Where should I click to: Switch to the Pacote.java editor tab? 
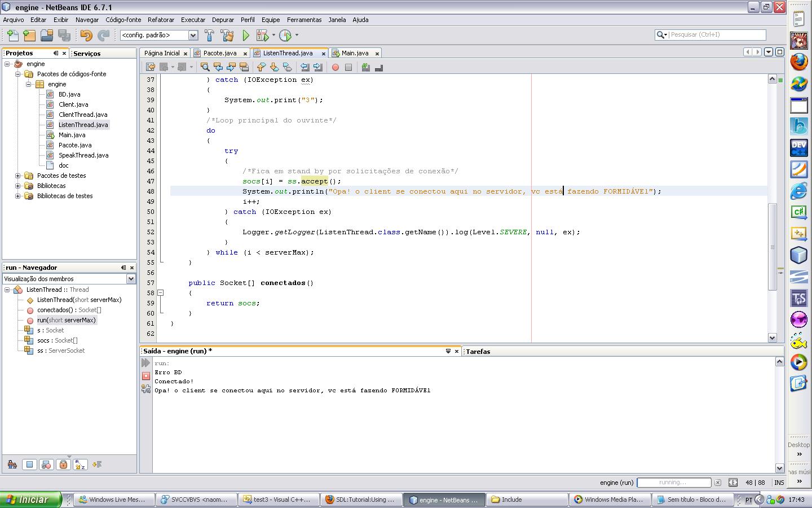point(219,53)
